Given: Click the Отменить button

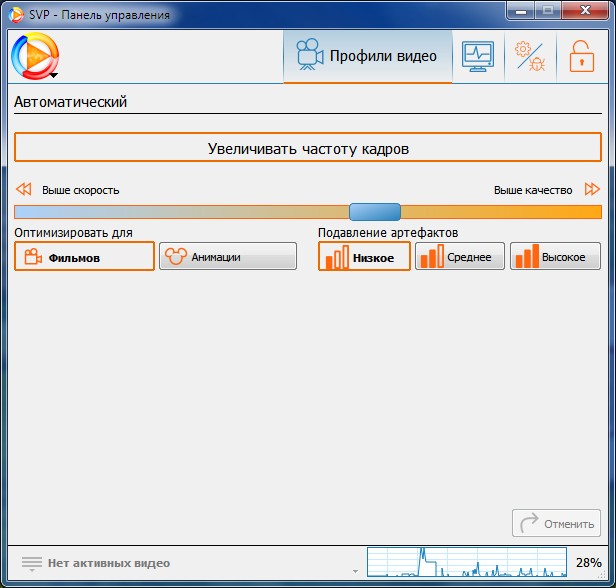Looking at the screenshot, I should (556, 523).
